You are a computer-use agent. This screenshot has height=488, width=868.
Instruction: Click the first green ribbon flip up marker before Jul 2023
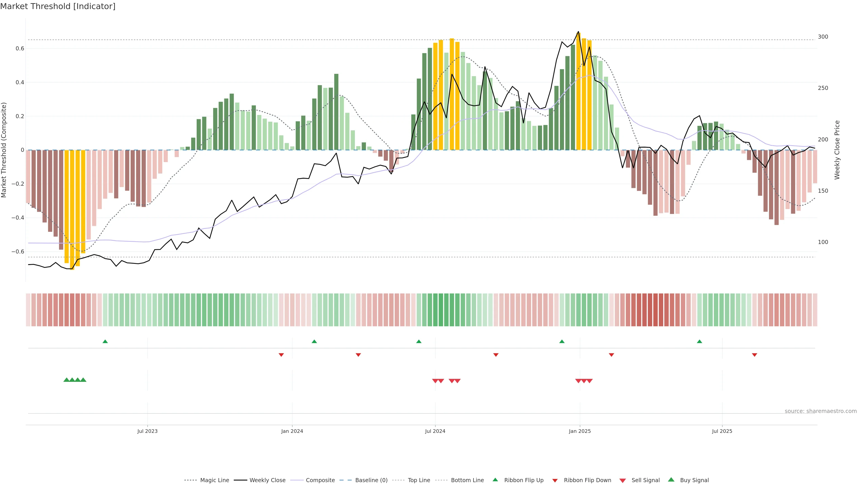pyautogui.click(x=105, y=342)
